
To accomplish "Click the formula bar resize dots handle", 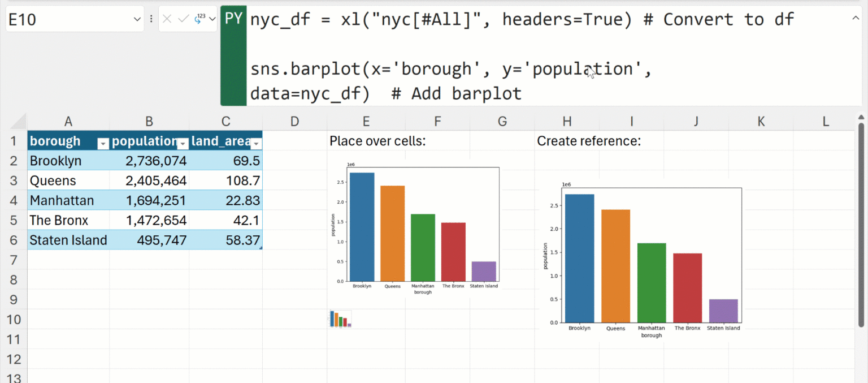I will (x=151, y=19).
